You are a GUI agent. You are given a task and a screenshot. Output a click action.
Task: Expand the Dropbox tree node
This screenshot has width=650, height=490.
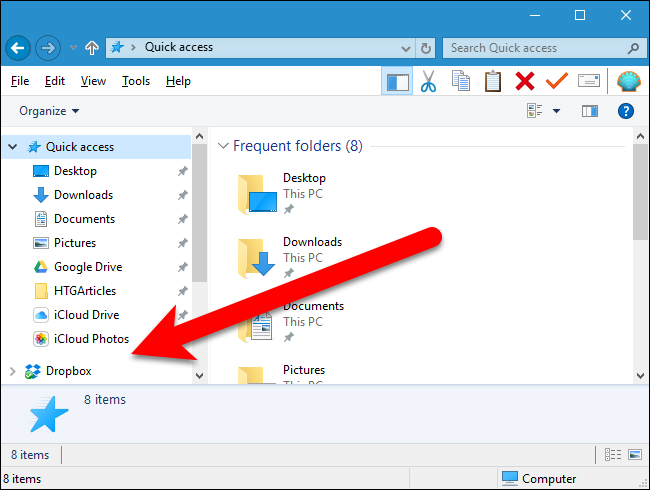pyautogui.click(x=13, y=371)
